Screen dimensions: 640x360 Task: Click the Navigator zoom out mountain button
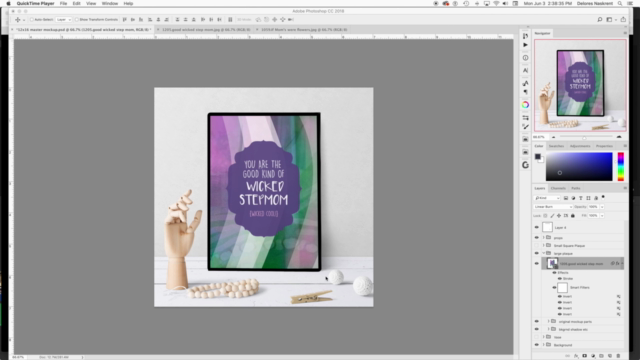(x=553, y=137)
